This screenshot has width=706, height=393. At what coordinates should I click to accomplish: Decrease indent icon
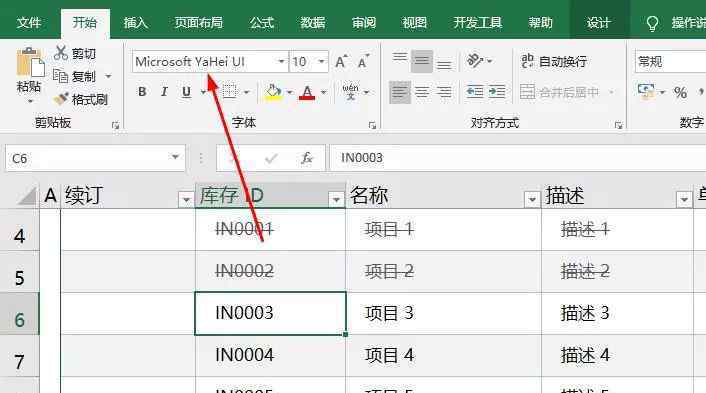coord(475,92)
